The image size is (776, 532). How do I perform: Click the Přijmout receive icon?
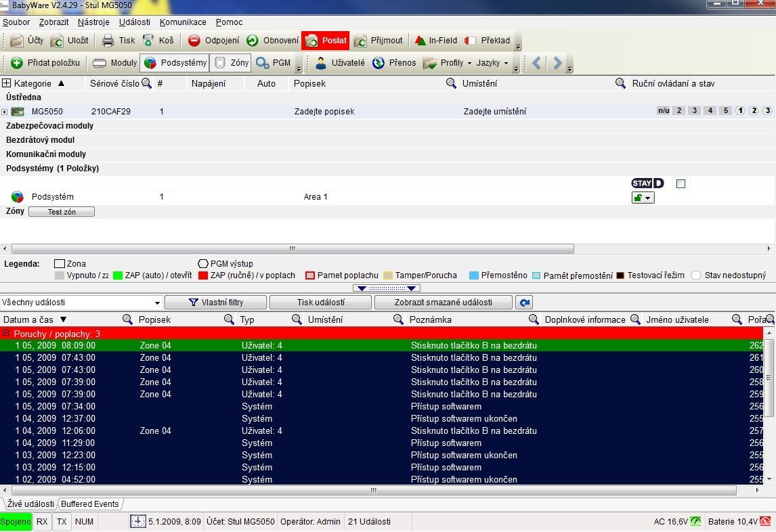click(x=360, y=41)
